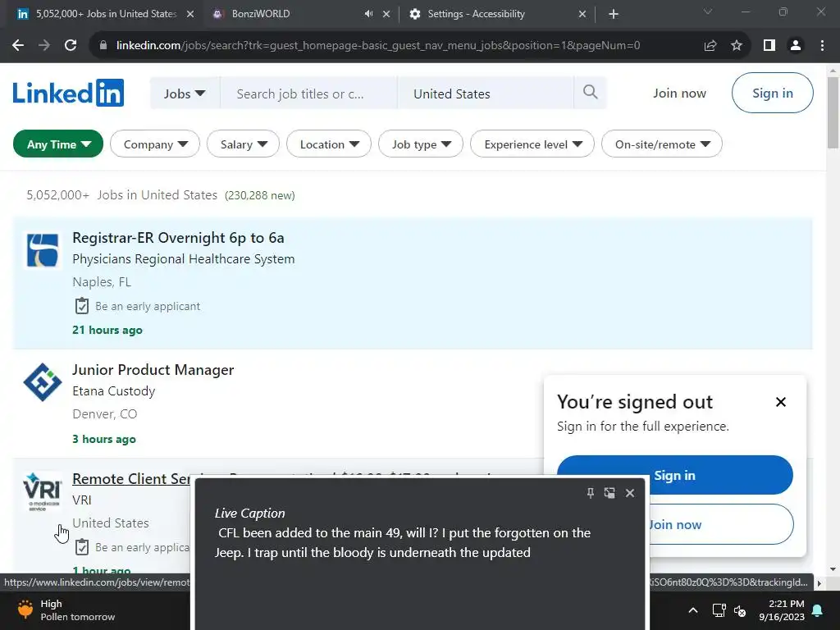
Task: Mute BonziWORLD tab audio icon
Action: tap(368, 14)
